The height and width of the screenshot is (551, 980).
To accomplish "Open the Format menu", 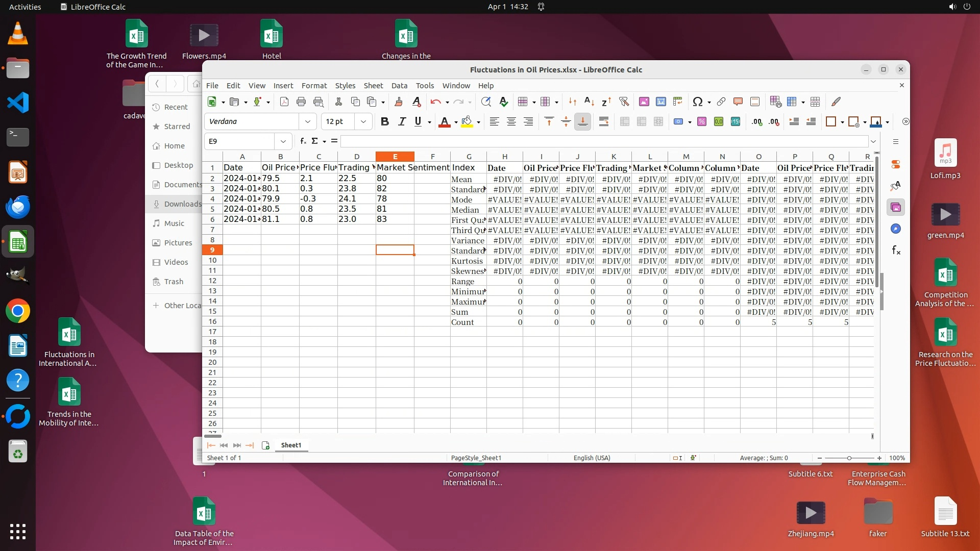I will [314, 86].
